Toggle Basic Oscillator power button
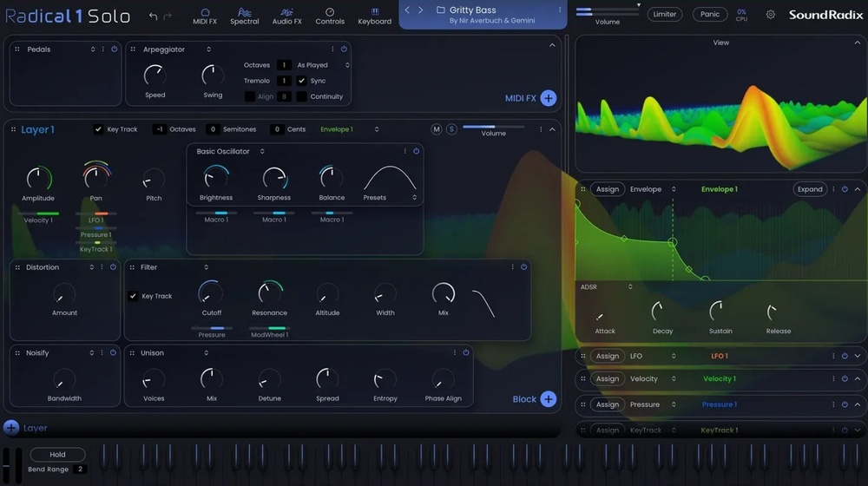868x486 pixels. (417, 151)
